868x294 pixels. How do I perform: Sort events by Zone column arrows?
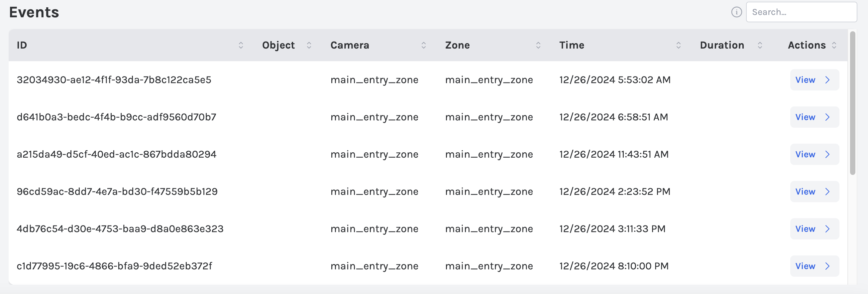538,45
